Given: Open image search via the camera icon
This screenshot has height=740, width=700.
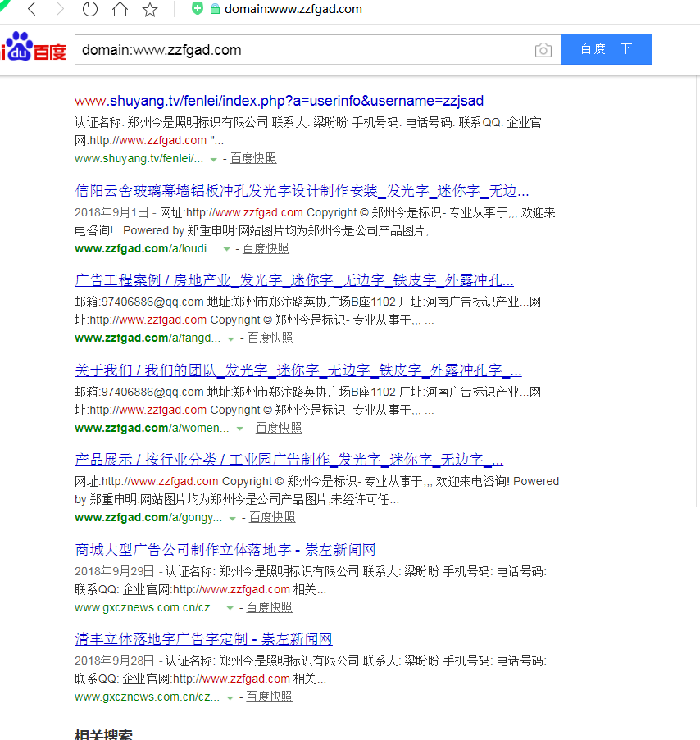Looking at the screenshot, I should click(x=543, y=50).
